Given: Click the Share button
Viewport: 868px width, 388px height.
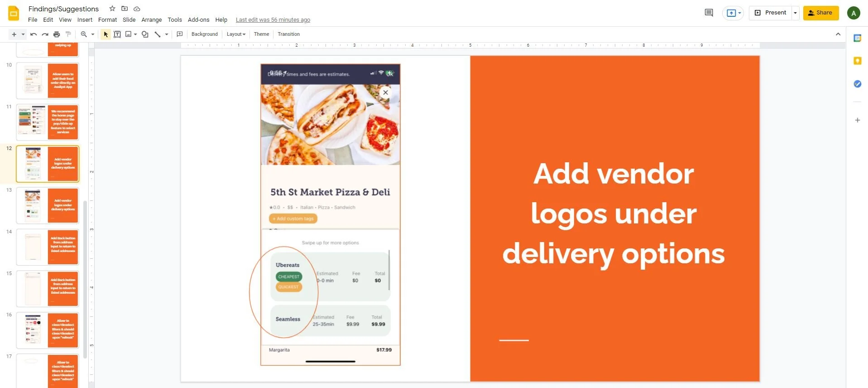Looking at the screenshot, I should [821, 13].
